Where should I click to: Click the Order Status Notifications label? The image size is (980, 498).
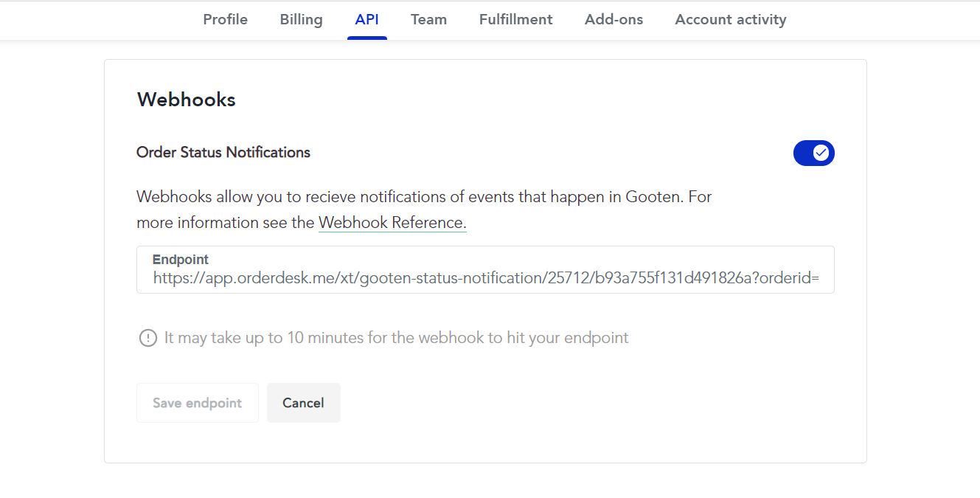click(x=223, y=153)
